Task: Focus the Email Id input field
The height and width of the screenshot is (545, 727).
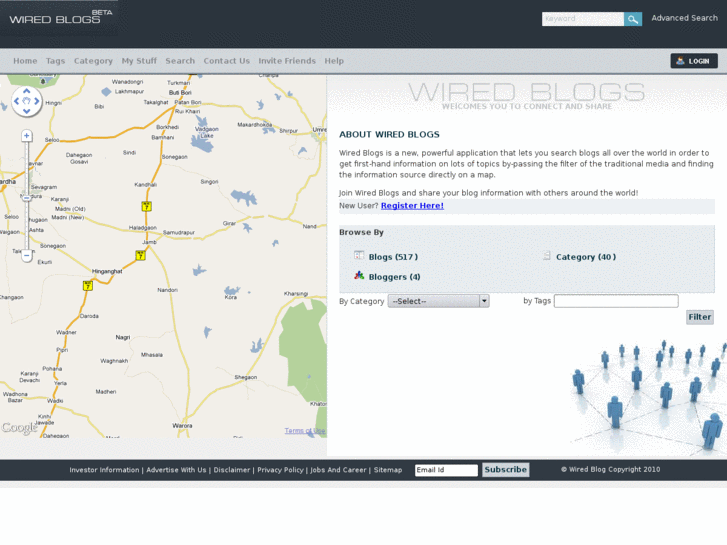Action: pyautogui.click(x=446, y=470)
